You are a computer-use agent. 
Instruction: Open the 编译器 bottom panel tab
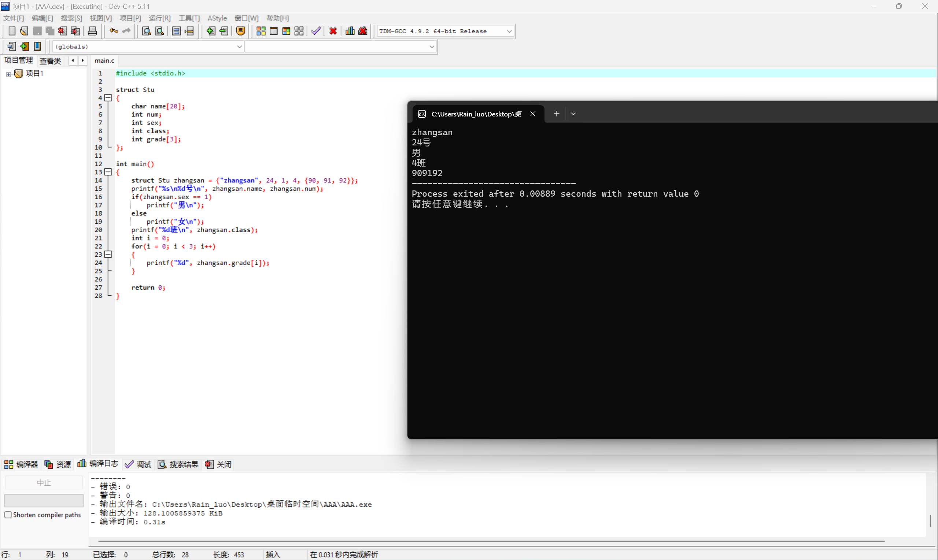(x=22, y=464)
